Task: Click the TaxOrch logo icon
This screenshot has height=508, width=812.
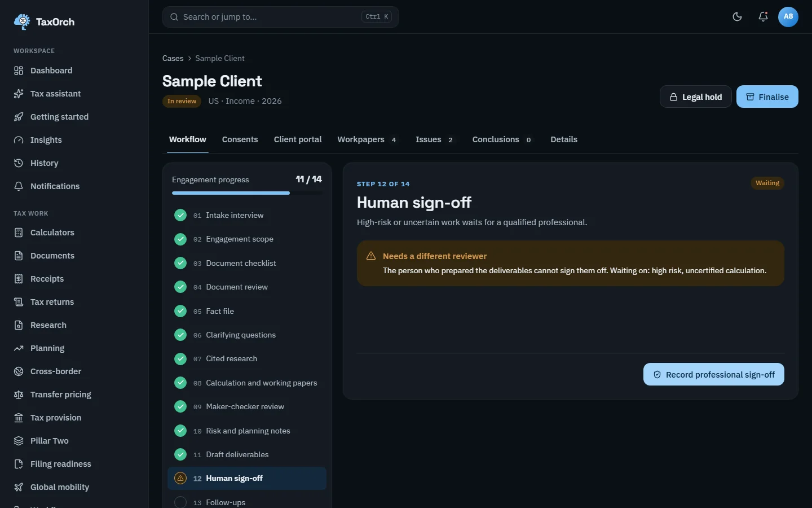Action: click(22, 21)
